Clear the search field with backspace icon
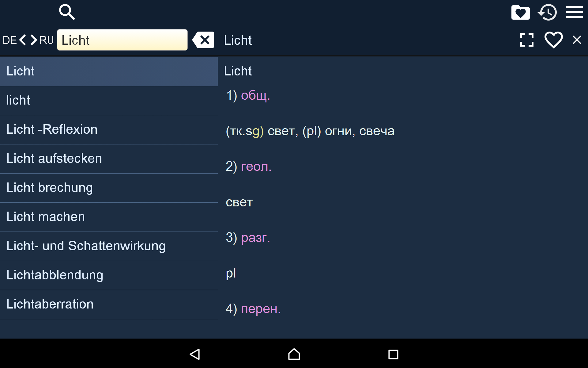588x368 pixels. tap(203, 40)
